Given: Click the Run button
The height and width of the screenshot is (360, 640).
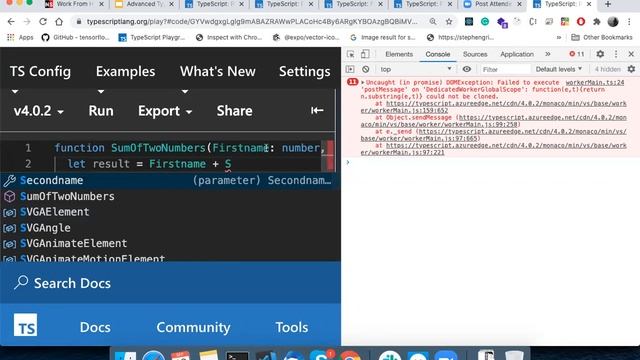Looking at the screenshot, I should (101, 111).
